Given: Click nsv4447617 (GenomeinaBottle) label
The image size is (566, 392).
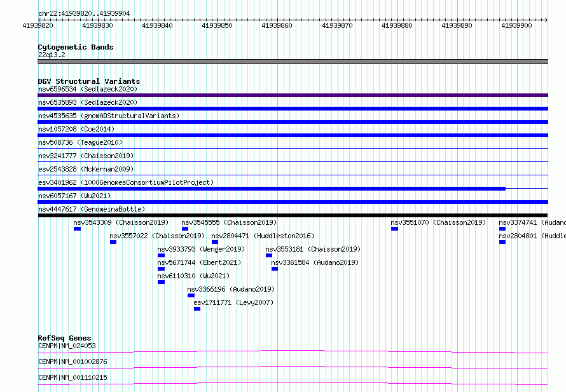Looking at the screenshot, I should click(x=92, y=209).
